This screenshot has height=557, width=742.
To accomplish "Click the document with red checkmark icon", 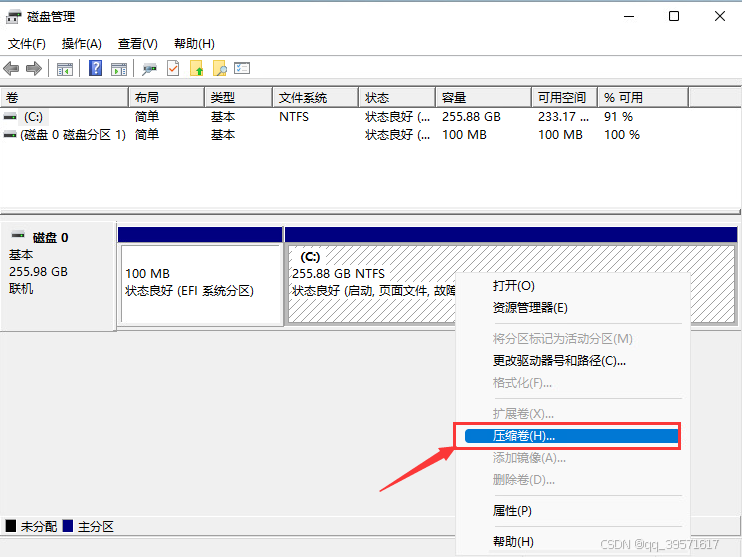I will click(173, 69).
